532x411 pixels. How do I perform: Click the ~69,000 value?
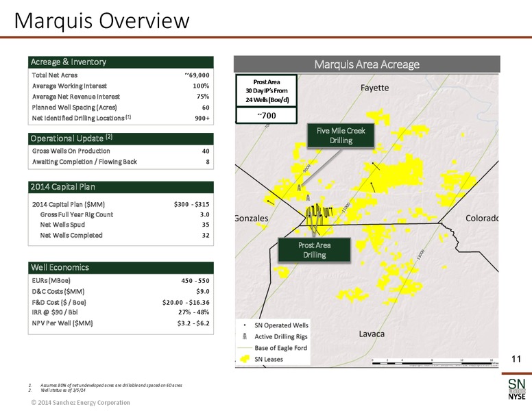(x=197, y=75)
